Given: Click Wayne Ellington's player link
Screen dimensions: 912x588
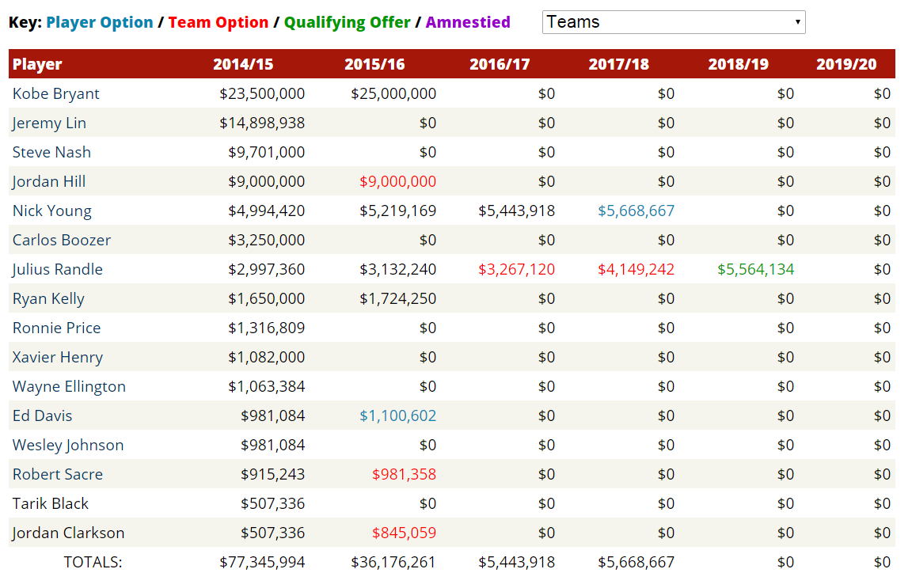Looking at the screenshot, I should pos(69,386).
